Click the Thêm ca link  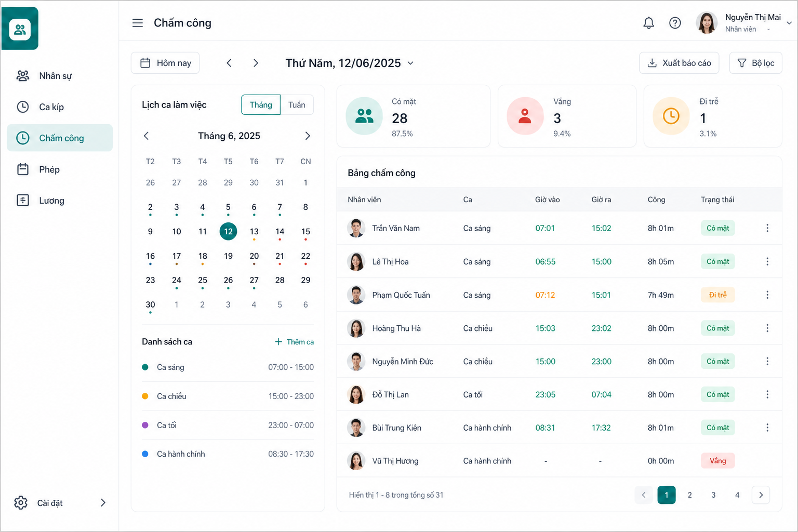[294, 342]
